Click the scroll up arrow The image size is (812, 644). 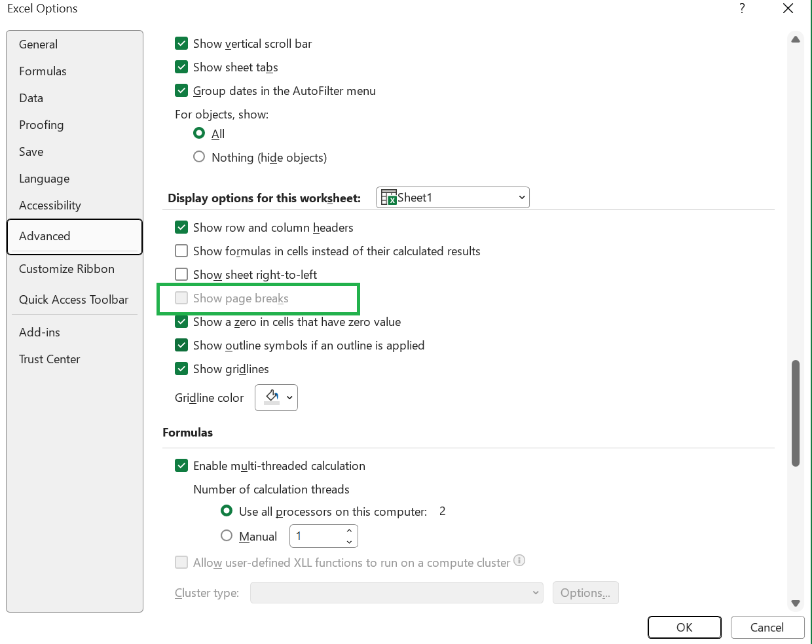tap(796, 39)
